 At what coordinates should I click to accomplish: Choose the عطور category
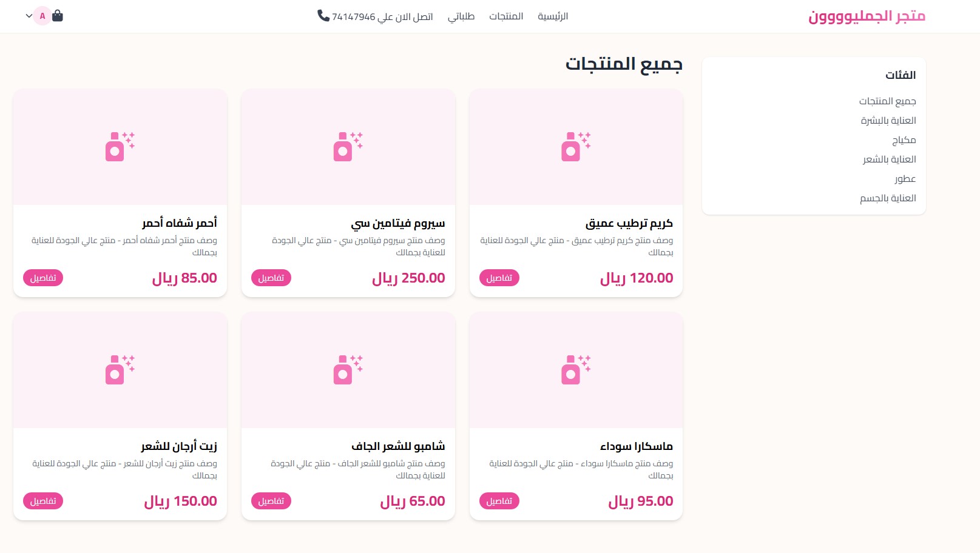click(x=905, y=179)
